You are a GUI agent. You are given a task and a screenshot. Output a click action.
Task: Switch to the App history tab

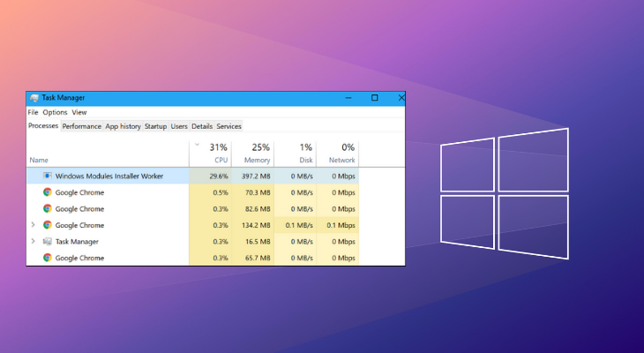click(x=123, y=126)
